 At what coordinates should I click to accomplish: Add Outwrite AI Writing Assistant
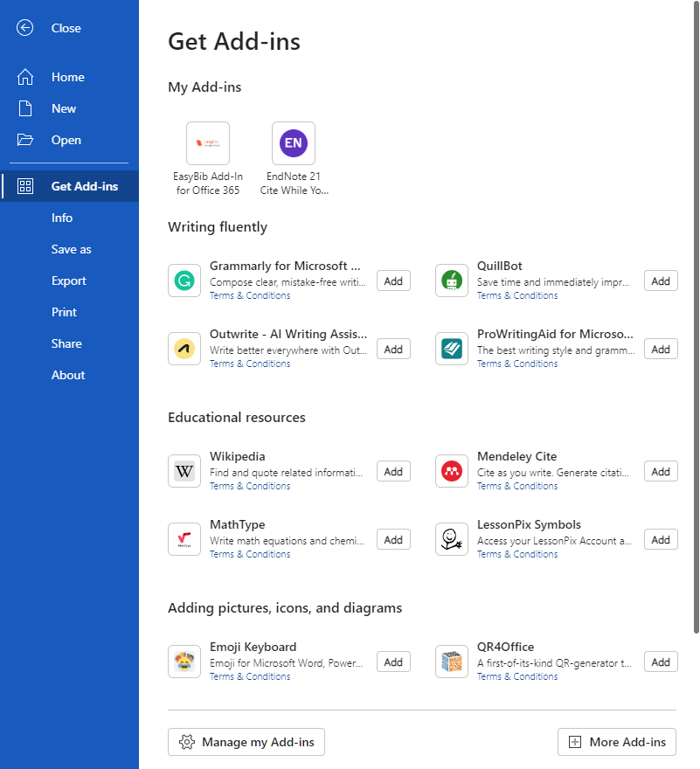393,350
